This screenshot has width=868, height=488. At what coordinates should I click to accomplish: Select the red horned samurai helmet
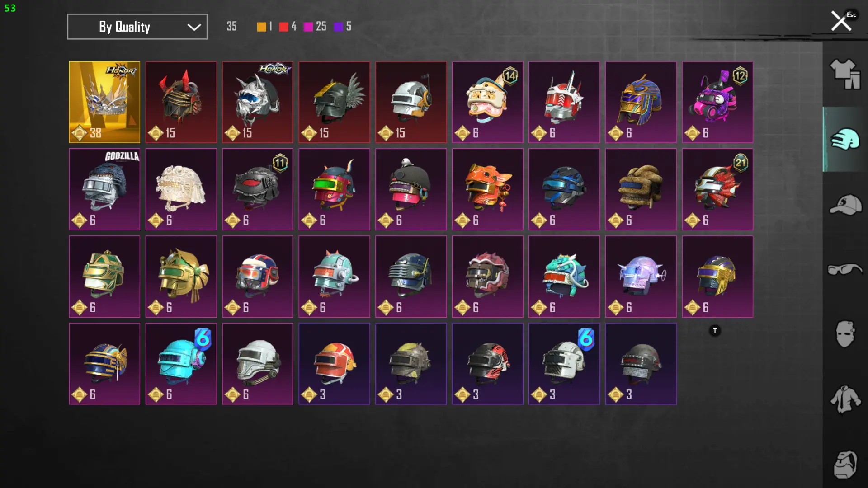coord(181,102)
